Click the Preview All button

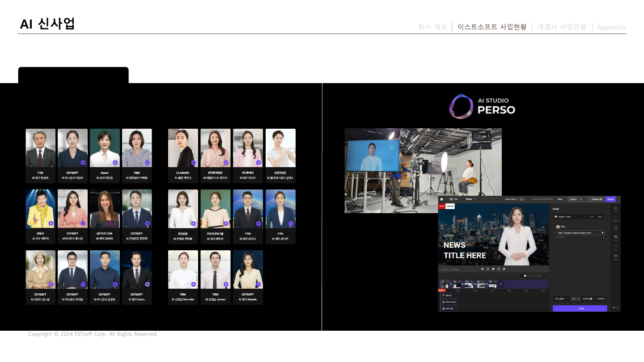(x=597, y=199)
